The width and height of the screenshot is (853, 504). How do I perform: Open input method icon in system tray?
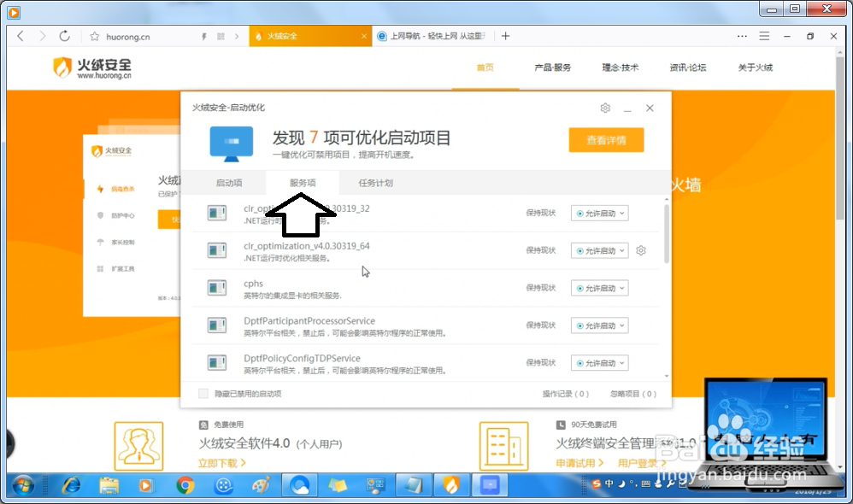(597, 483)
